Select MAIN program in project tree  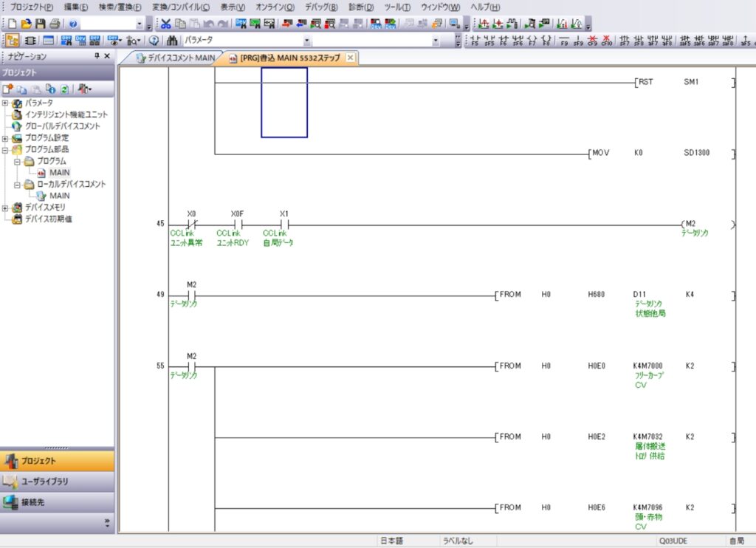click(59, 172)
